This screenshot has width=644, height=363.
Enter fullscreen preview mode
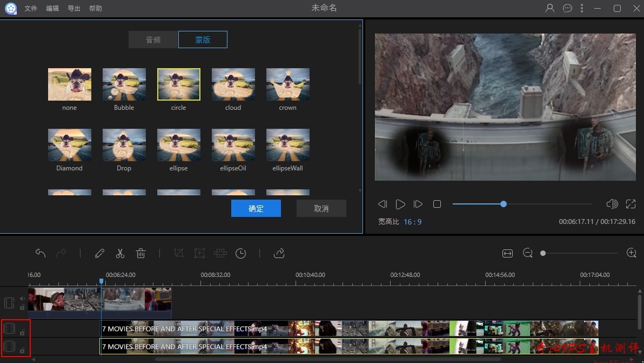[x=630, y=204]
